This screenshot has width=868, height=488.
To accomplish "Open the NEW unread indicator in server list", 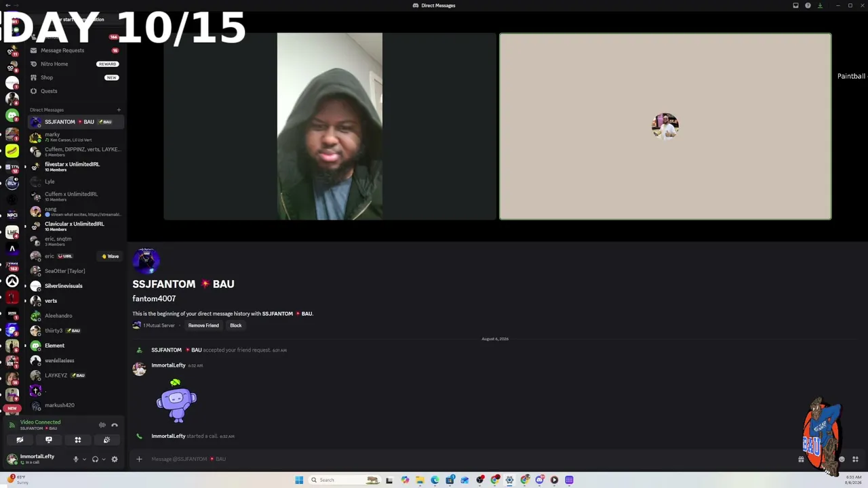I will point(12,408).
